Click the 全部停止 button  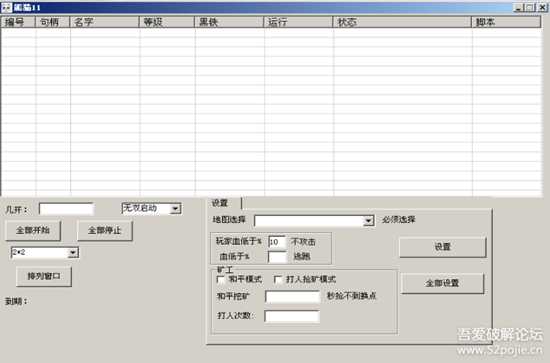click(x=105, y=230)
